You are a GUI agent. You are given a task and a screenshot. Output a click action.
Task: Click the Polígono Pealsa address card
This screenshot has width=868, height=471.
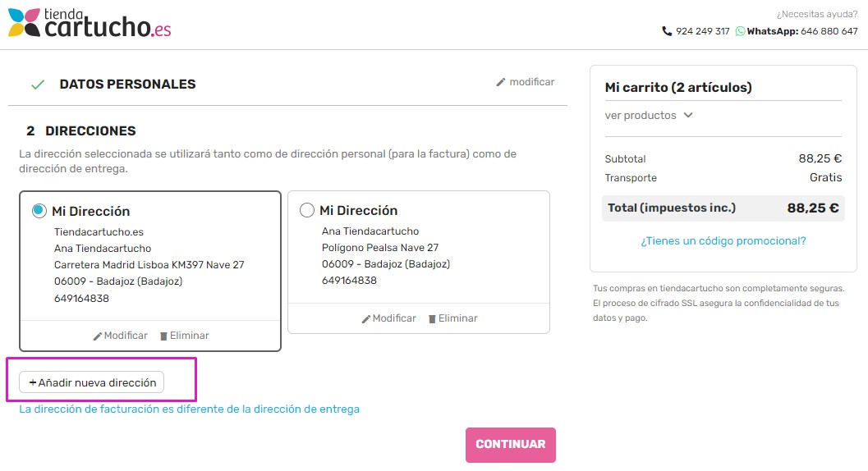click(419, 263)
